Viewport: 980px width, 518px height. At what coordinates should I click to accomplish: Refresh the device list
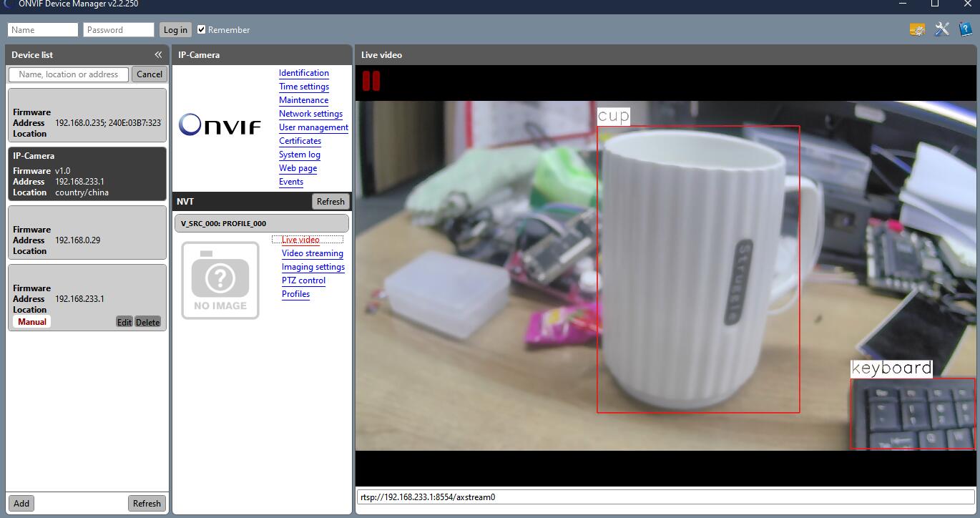coord(147,503)
